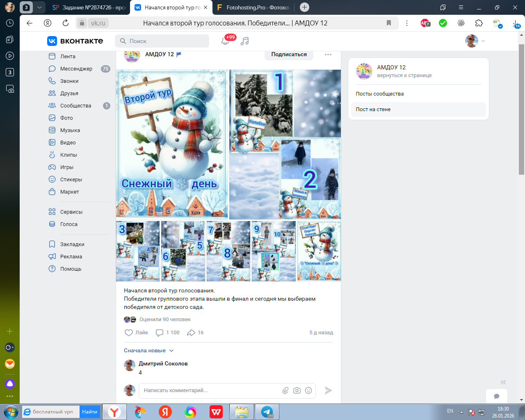
Task: Select Пост на стене item
Action: [x=418, y=110]
